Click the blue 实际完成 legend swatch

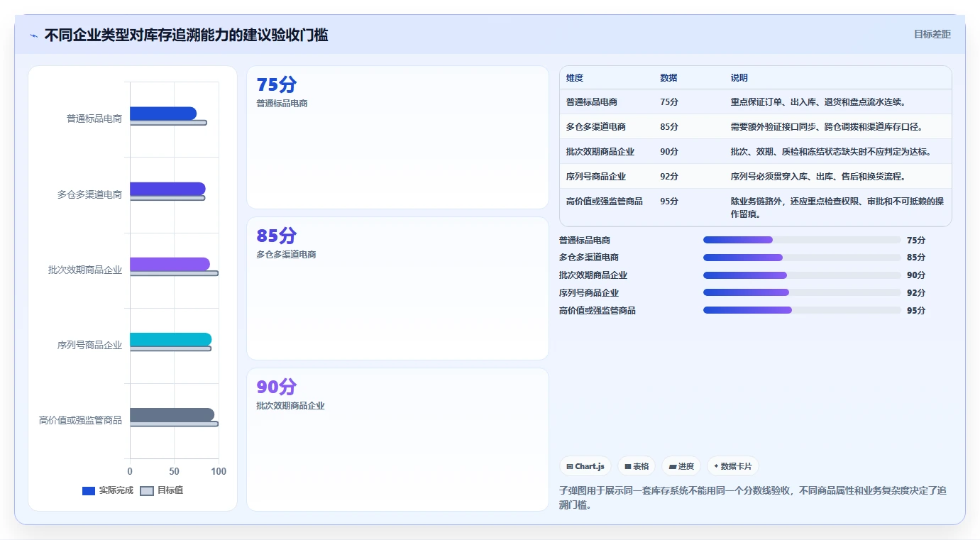pyautogui.click(x=89, y=491)
